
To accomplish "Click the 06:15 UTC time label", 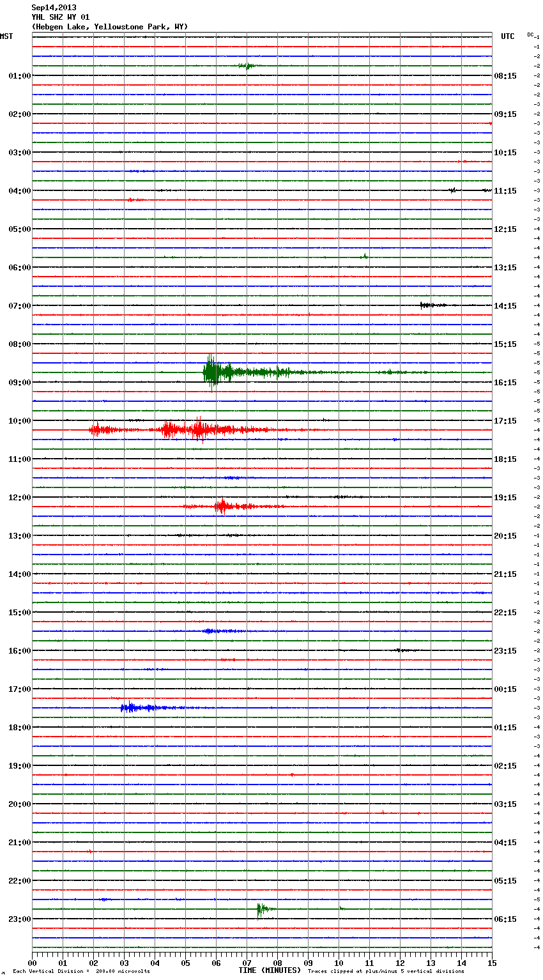I will 505,919.
